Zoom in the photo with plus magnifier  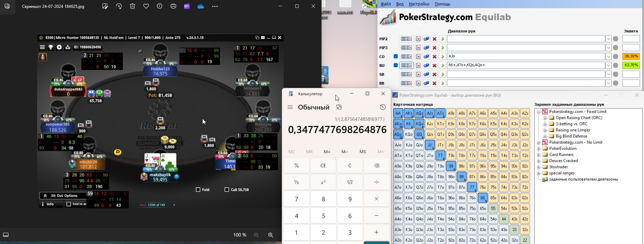(271, 235)
